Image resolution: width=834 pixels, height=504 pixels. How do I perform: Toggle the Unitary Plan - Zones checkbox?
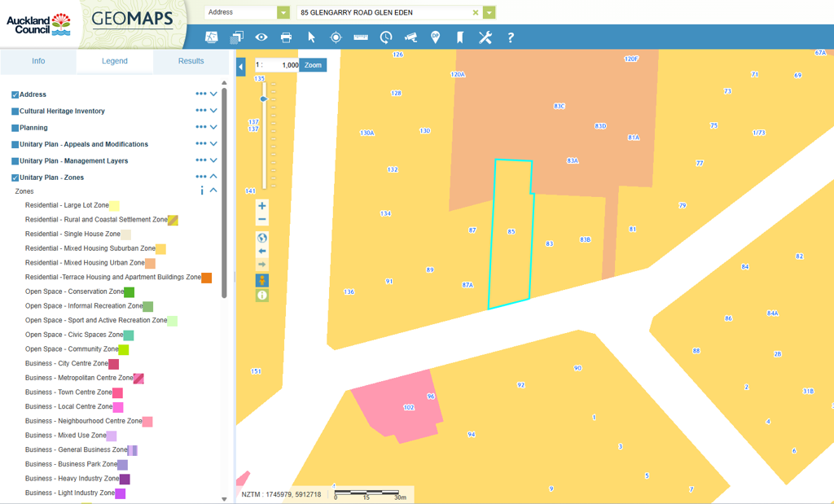pos(15,177)
